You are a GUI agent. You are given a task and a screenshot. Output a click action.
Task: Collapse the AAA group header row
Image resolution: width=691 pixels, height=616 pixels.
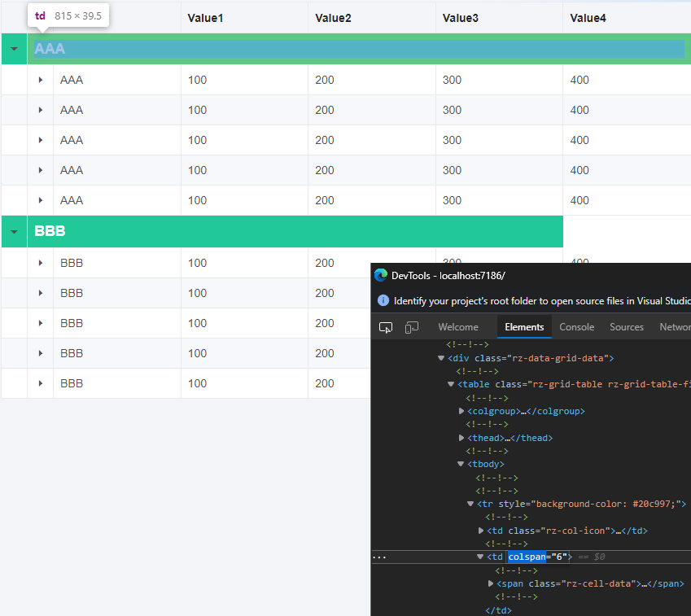point(14,49)
